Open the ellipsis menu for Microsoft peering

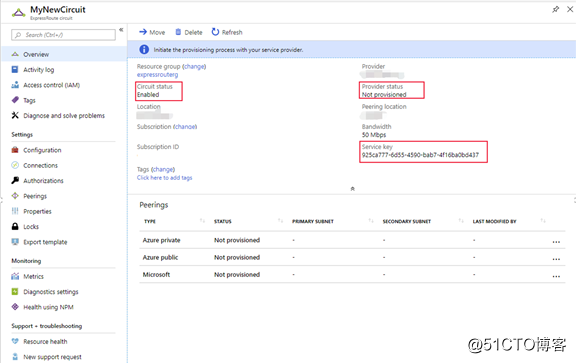pyautogui.click(x=556, y=276)
